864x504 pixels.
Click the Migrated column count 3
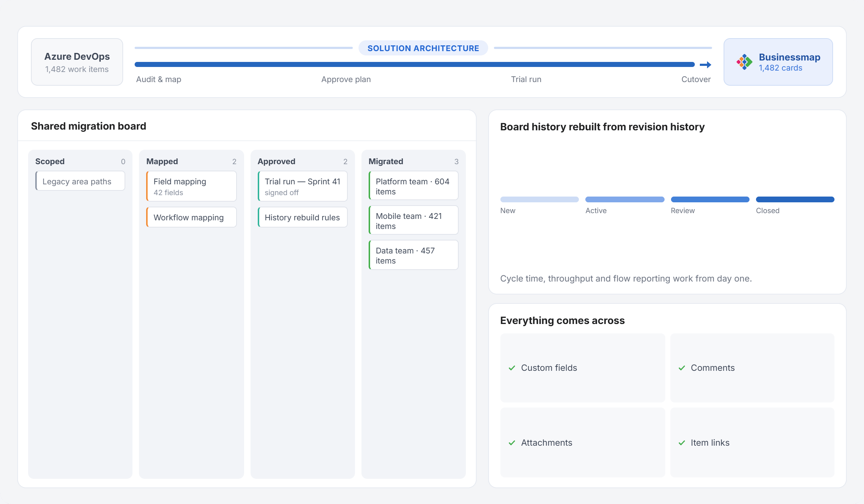[456, 162]
